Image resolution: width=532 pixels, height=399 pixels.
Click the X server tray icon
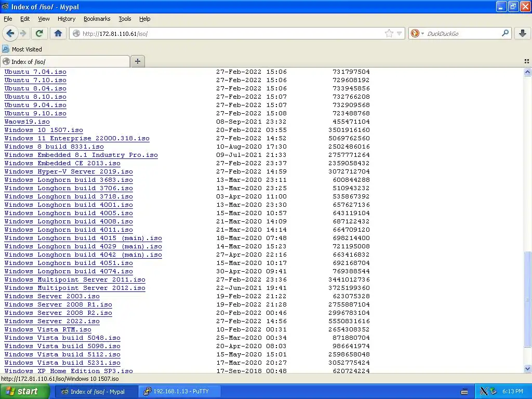coord(484,392)
